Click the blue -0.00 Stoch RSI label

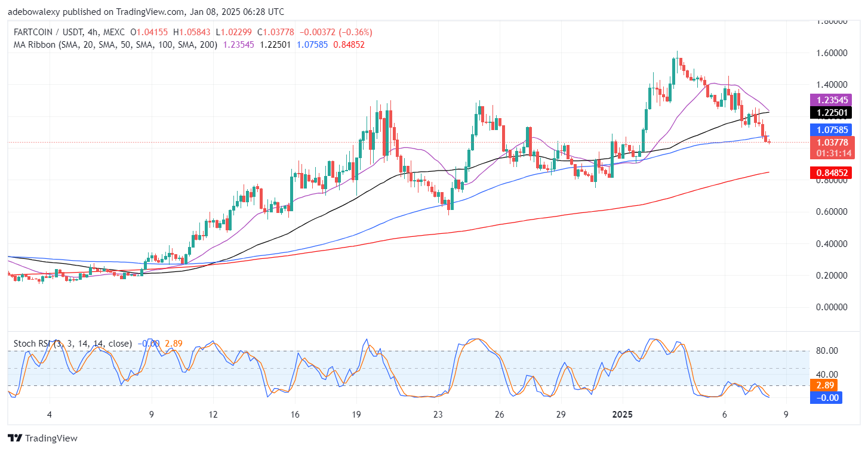coord(826,398)
